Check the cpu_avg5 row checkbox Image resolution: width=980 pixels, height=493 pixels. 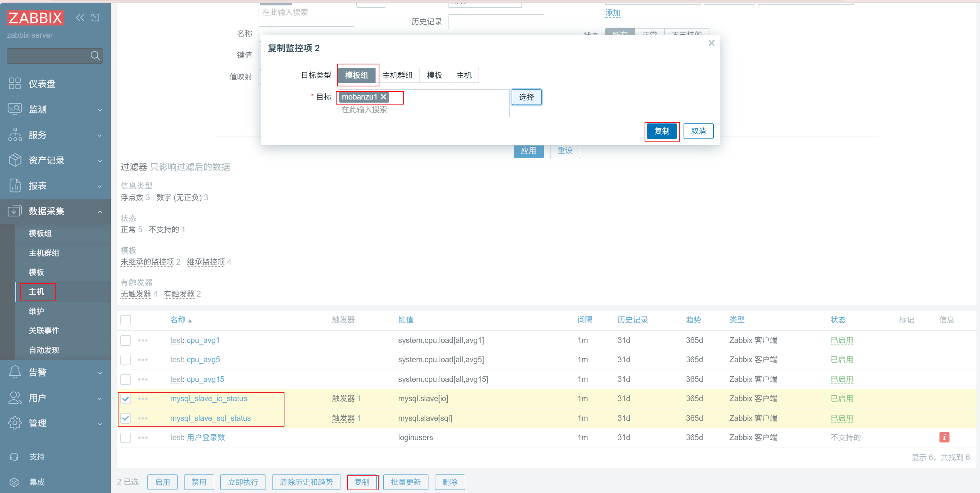[x=125, y=360]
